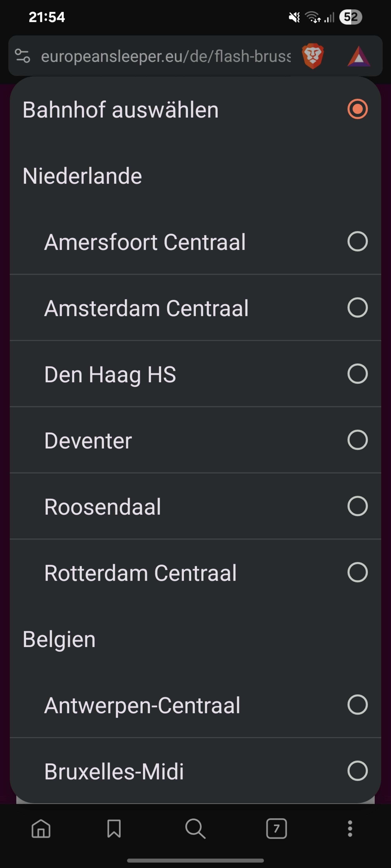Screen dimensions: 391x868
Task: Tap the site settings tune icon
Action: coord(23,56)
